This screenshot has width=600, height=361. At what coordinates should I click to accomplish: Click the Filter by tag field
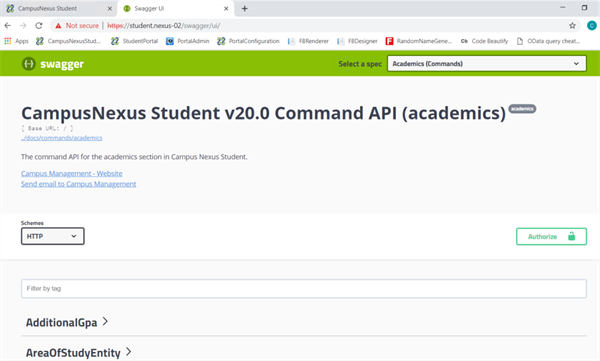pos(304,288)
